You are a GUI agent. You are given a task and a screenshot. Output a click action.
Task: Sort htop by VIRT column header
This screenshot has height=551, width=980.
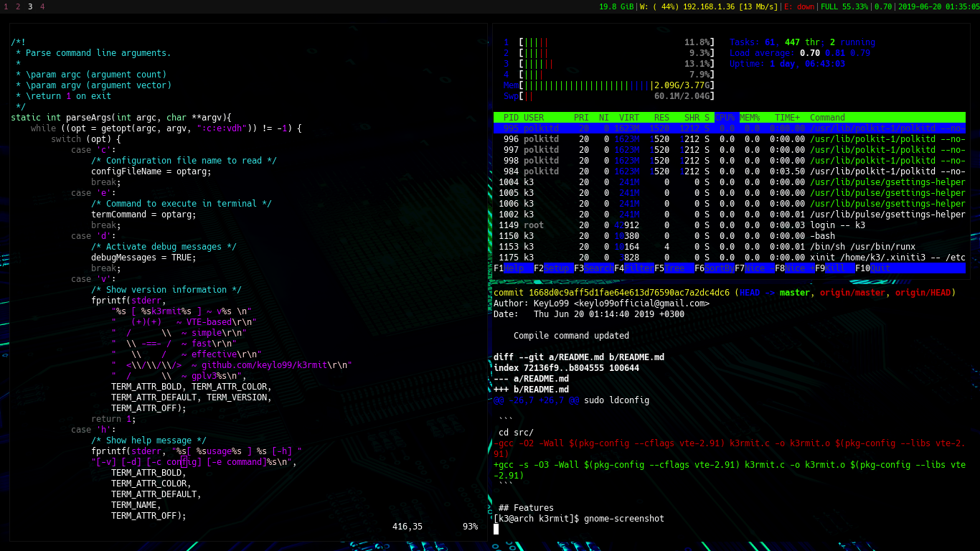629,118
